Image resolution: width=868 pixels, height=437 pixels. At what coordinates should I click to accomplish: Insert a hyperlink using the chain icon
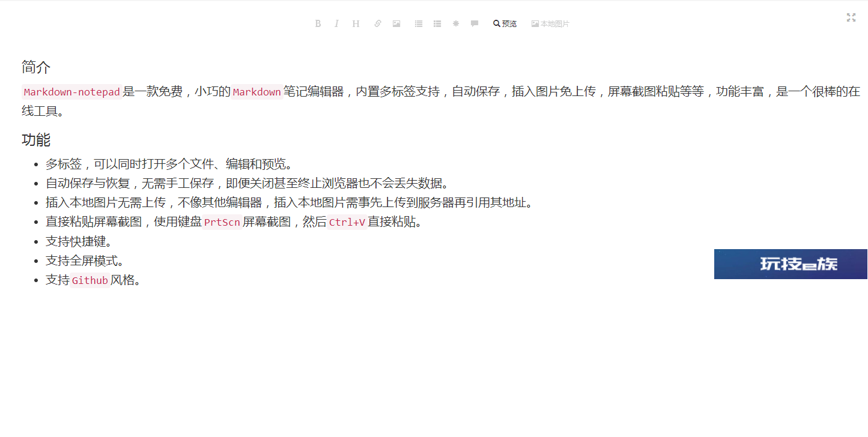point(377,24)
